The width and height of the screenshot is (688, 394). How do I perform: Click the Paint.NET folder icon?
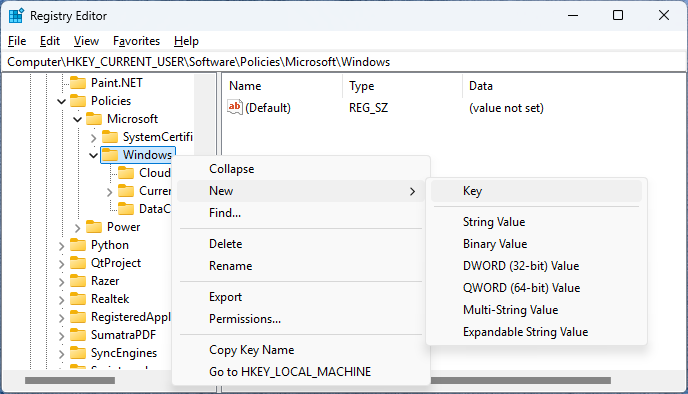tap(78, 82)
